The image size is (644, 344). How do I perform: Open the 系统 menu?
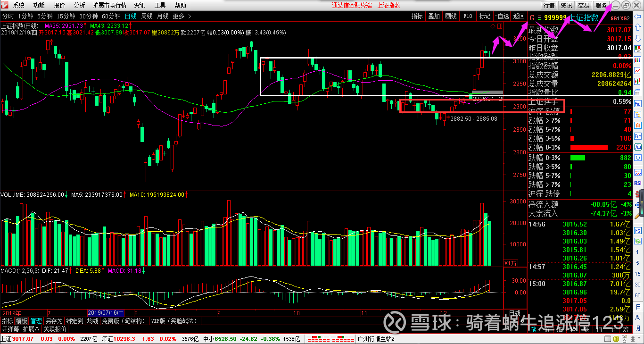(x=19, y=5)
